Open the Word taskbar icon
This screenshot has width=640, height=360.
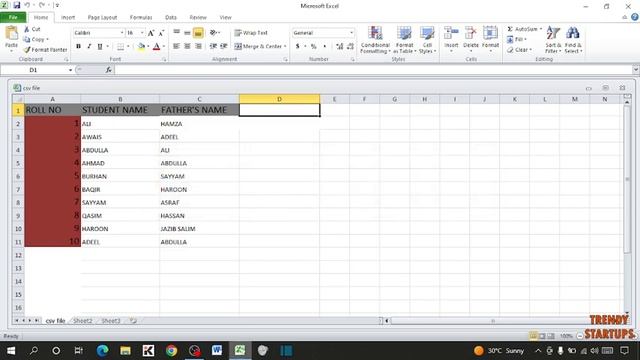point(217,351)
